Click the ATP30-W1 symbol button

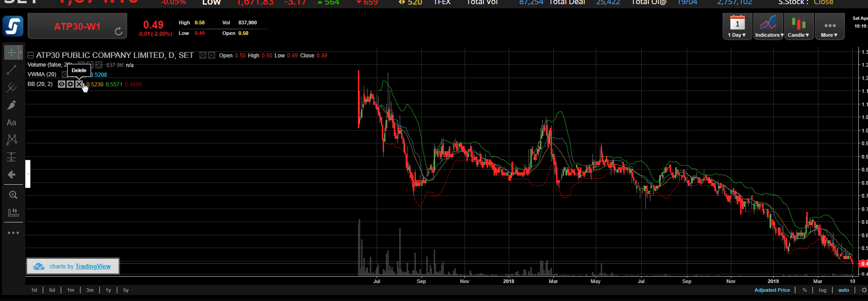coord(77,26)
